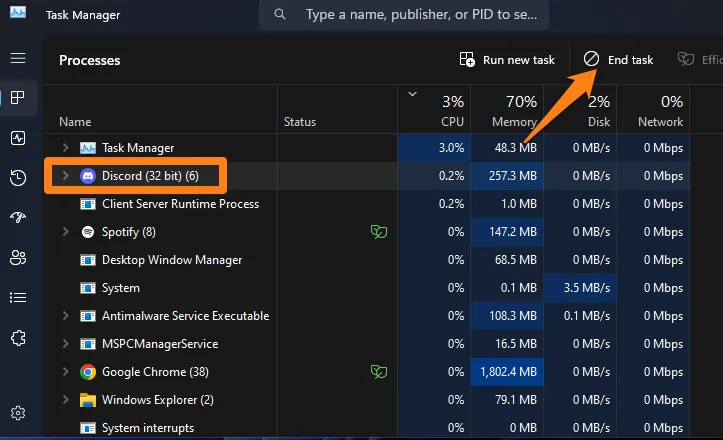Viewport: 723px width, 440px height.
Task: Open the App history sidebar tab
Action: (x=18, y=178)
